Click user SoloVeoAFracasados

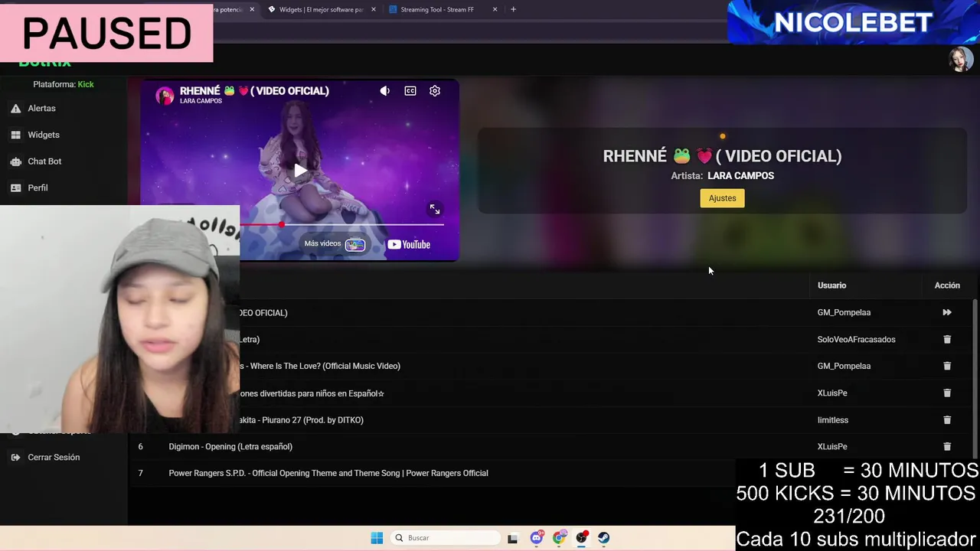[x=856, y=339]
